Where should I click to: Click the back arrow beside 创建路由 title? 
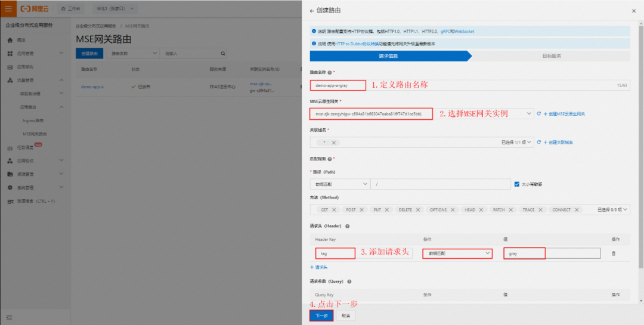(x=312, y=11)
